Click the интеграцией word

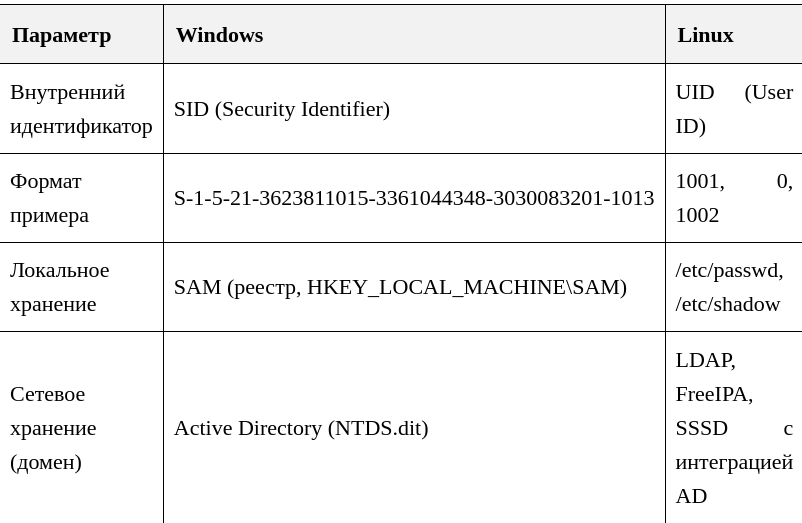point(734,462)
